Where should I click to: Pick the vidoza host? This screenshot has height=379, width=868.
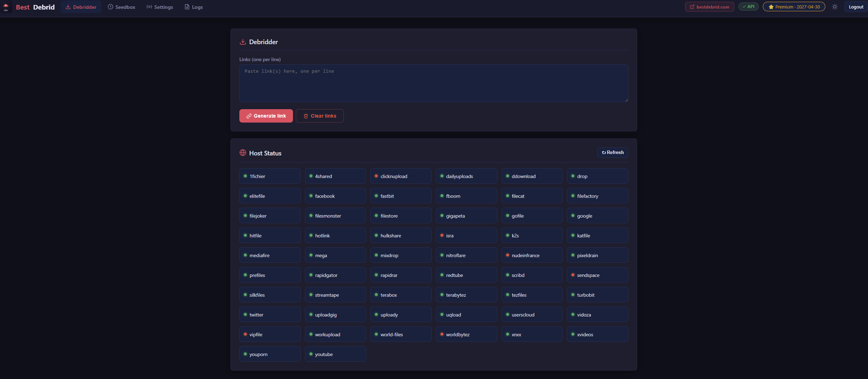[598, 314]
